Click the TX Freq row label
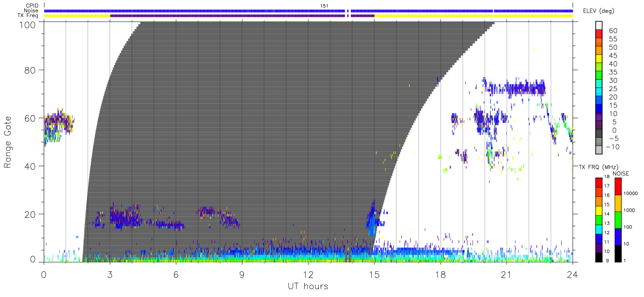The image size is (644, 297). (28, 16)
